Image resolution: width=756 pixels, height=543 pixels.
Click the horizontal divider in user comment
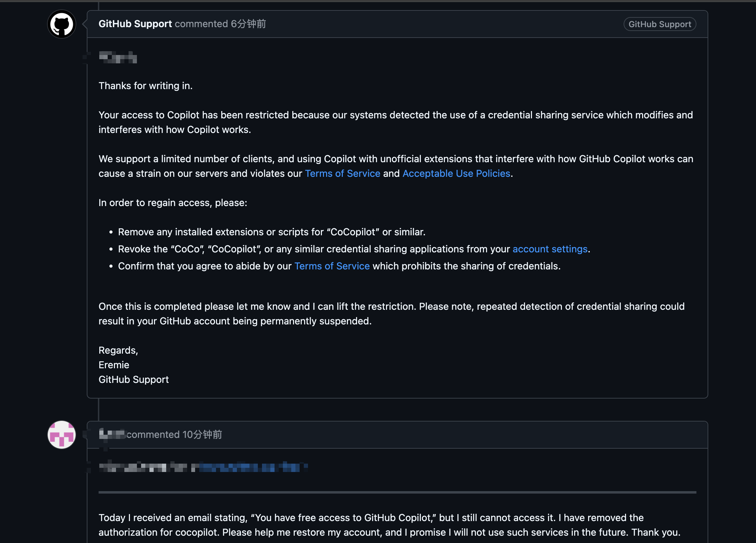(x=398, y=492)
